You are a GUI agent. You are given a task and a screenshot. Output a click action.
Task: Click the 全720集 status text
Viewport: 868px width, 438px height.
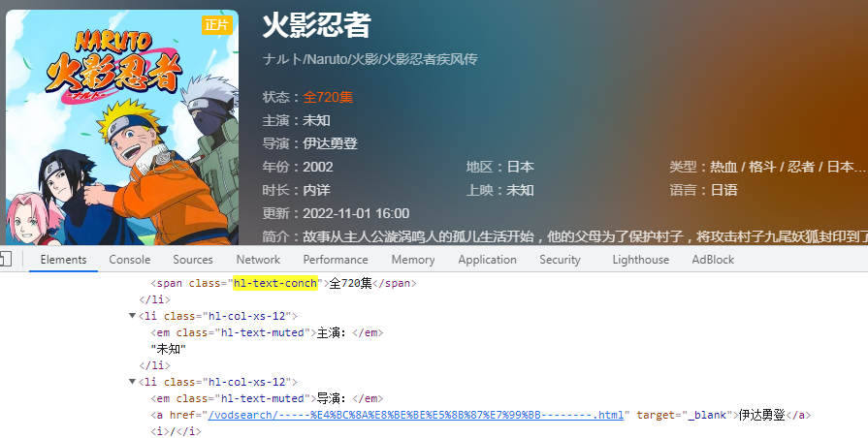pos(328,97)
